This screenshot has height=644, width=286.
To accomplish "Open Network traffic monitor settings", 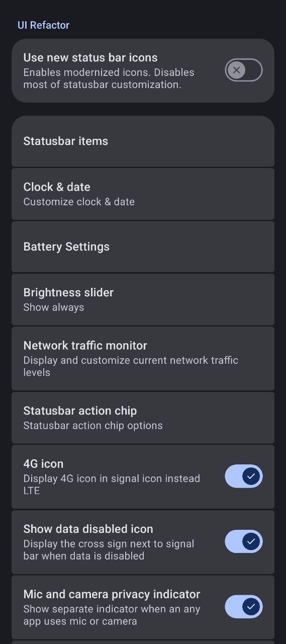I will click(x=143, y=359).
